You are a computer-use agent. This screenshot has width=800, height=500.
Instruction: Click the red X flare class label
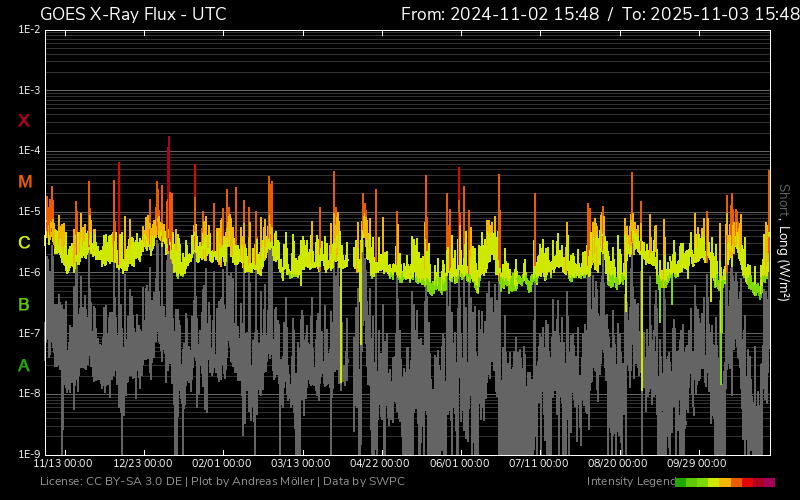tap(24, 121)
